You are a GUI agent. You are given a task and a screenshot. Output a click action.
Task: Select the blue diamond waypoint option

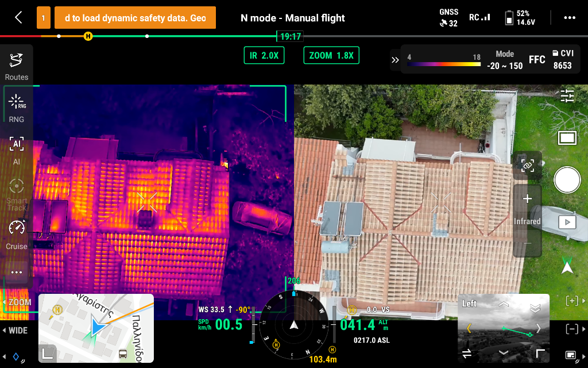pos(16,356)
